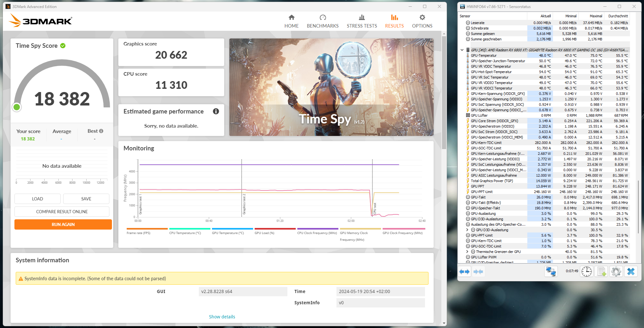Click the SAVE button

click(86, 199)
